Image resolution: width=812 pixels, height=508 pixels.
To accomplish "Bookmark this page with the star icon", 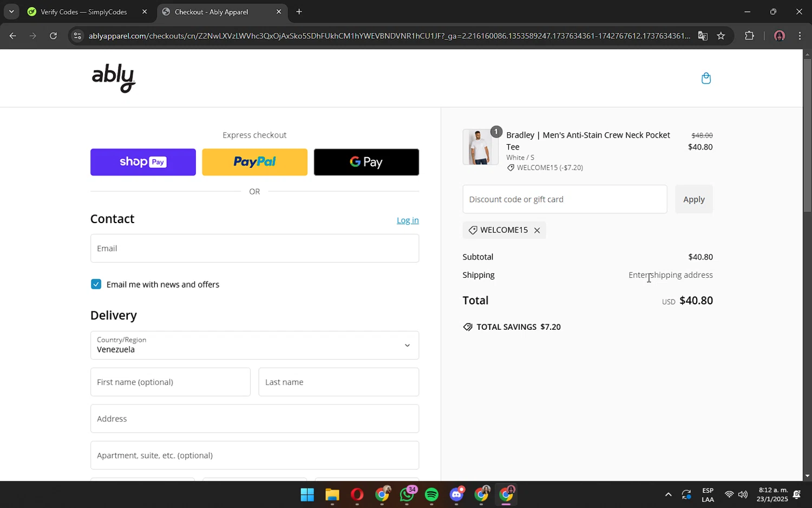I will point(721,36).
